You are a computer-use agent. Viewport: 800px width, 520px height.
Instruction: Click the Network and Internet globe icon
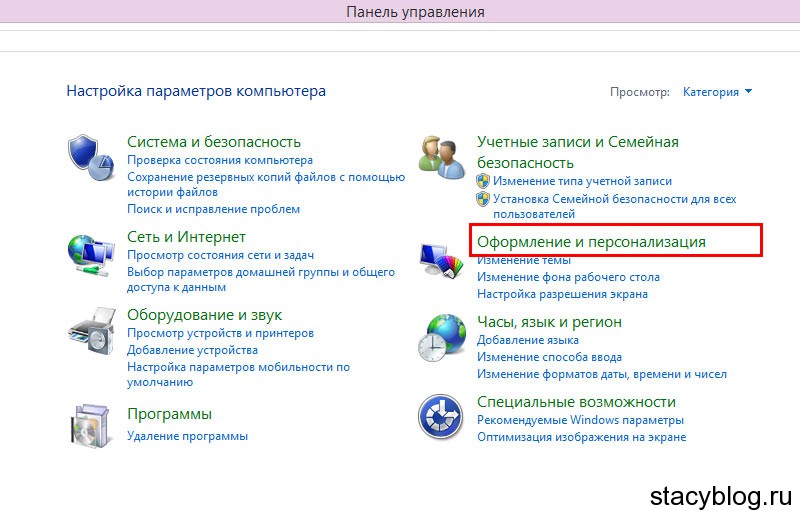coord(91,255)
